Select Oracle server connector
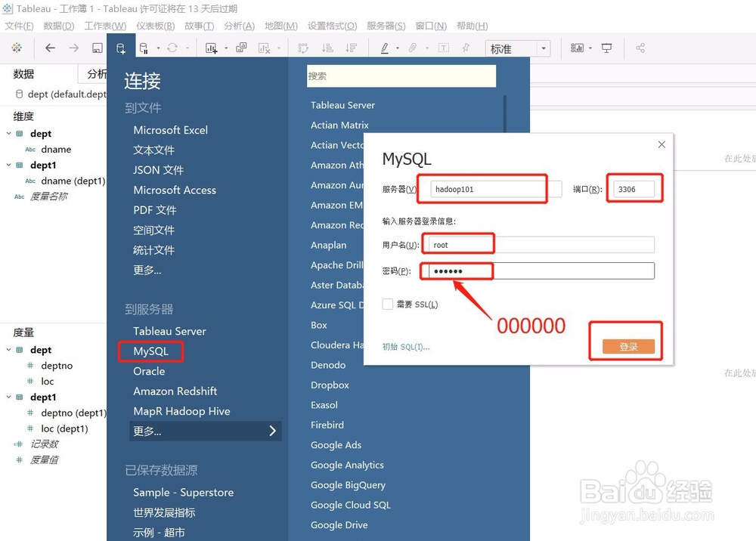 149,372
